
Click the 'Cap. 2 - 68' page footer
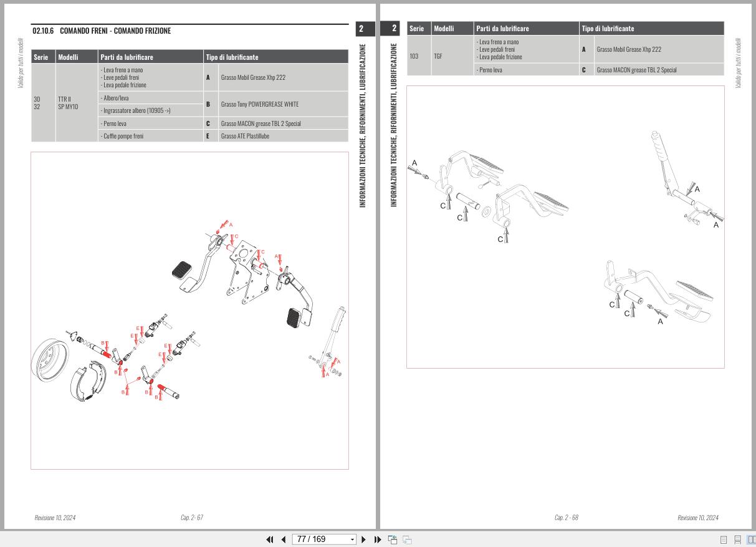click(x=567, y=518)
